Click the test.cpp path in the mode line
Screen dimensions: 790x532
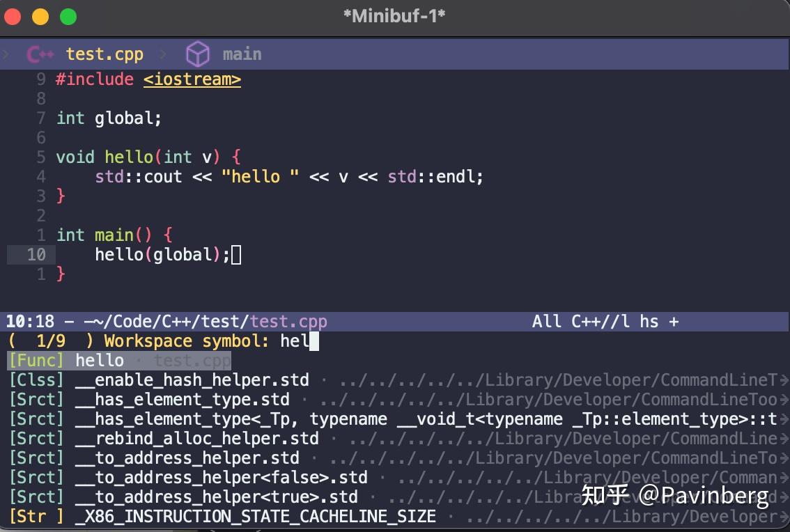click(x=289, y=321)
